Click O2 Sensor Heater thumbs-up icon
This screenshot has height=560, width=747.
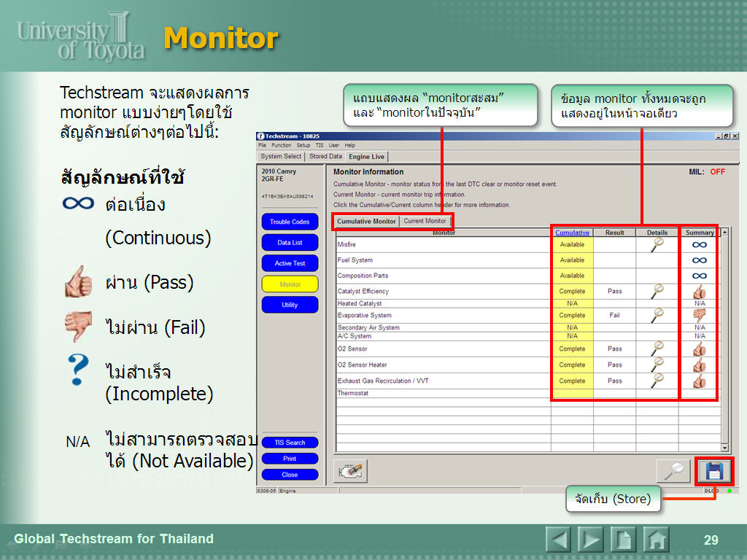point(700,365)
